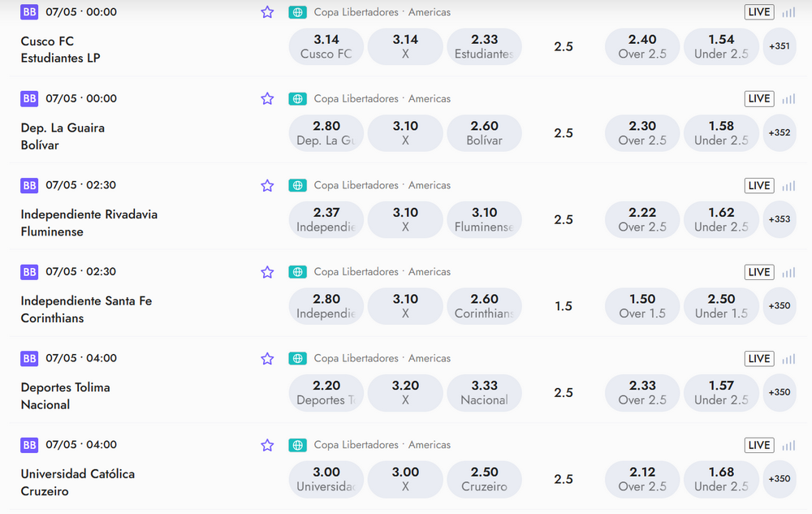Choose Under 2.5 at 1.68

[x=721, y=479]
